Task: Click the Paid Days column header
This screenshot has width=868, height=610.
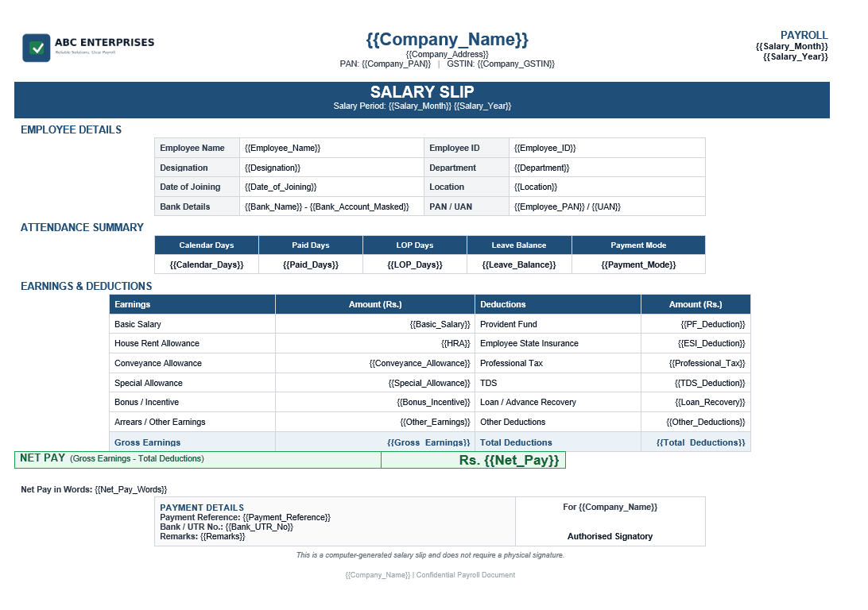Action: pos(311,245)
